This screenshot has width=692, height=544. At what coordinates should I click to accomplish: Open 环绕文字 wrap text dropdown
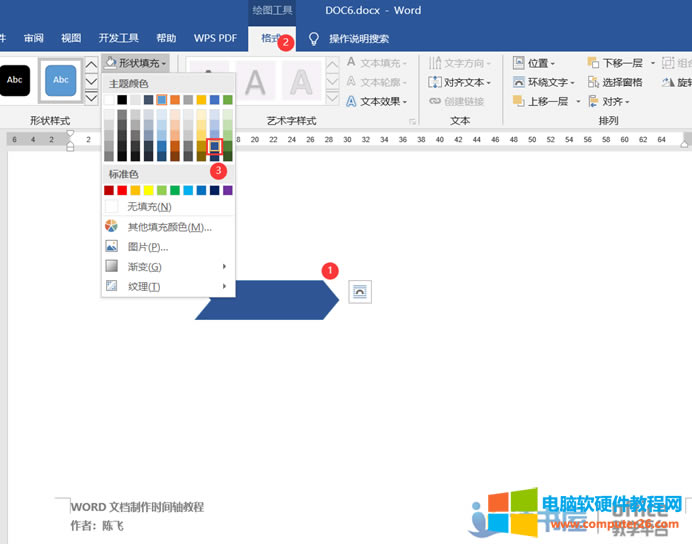coord(545,82)
